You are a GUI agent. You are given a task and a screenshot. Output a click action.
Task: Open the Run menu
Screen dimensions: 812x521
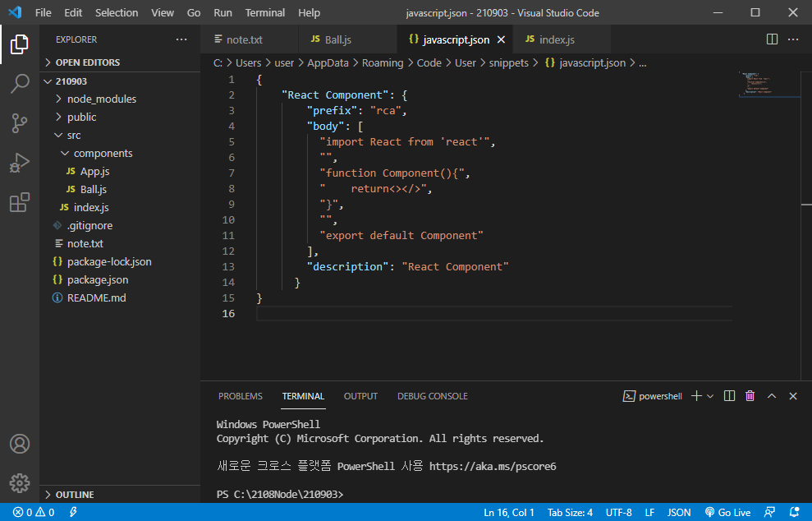tap(222, 12)
